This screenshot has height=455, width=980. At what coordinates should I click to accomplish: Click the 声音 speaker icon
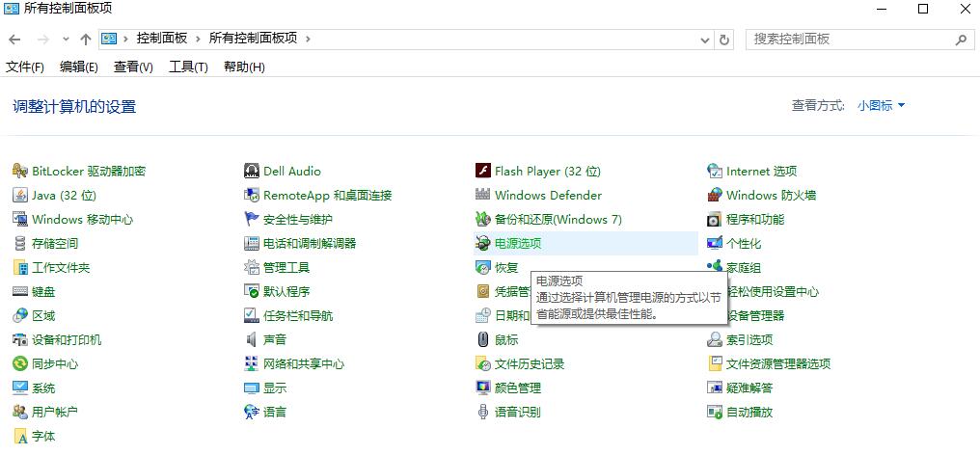(x=251, y=339)
